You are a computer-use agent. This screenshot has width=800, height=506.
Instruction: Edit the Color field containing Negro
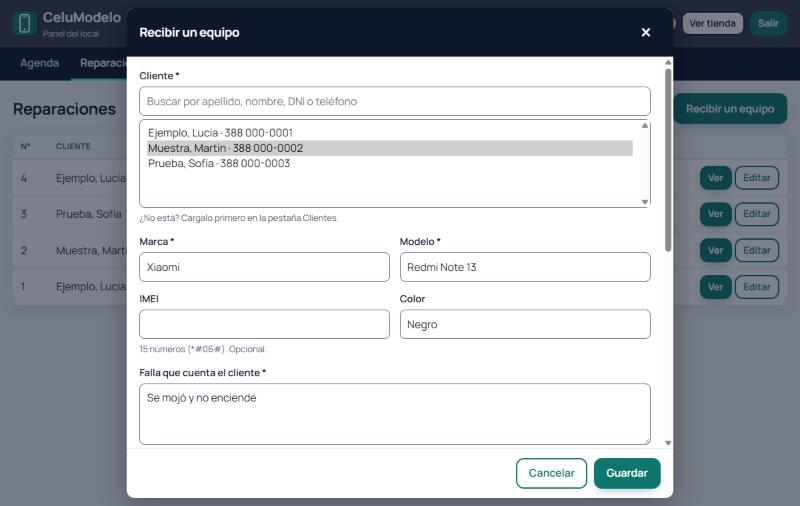pos(525,324)
